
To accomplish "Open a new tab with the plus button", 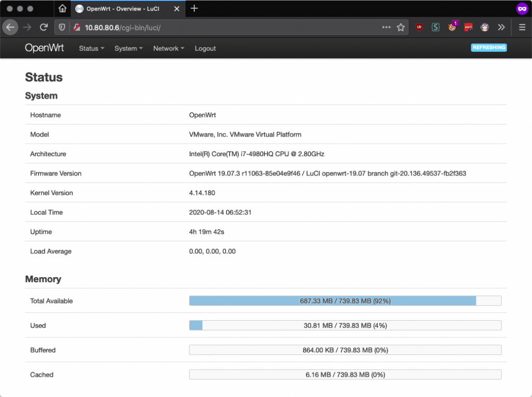I will pyautogui.click(x=194, y=8).
